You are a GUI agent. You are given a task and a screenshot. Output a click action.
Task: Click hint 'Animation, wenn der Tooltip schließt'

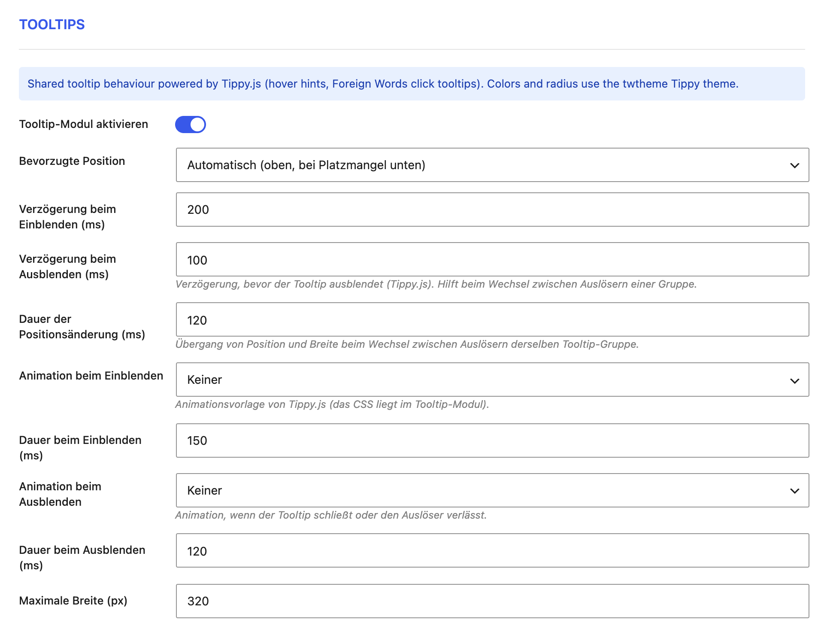click(x=331, y=515)
